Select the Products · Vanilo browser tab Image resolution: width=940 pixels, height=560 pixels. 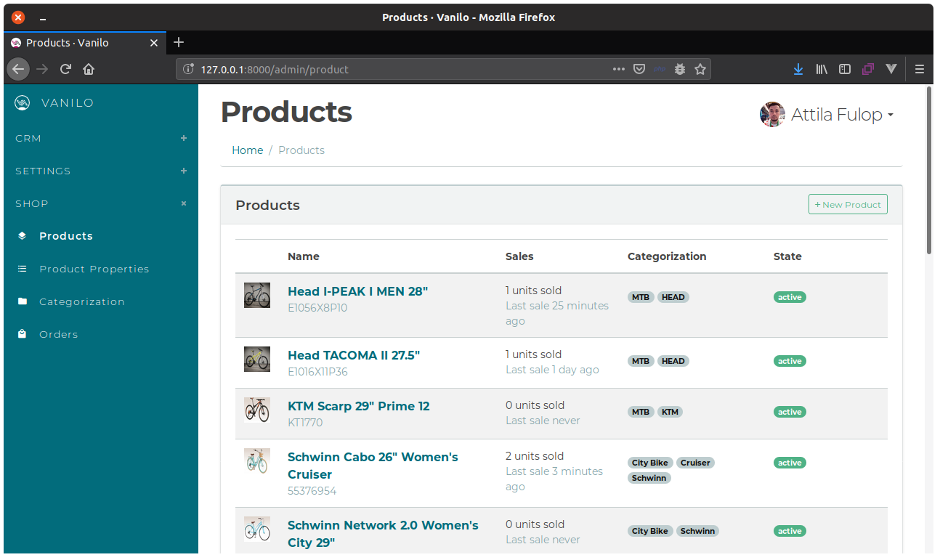pos(84,43)
